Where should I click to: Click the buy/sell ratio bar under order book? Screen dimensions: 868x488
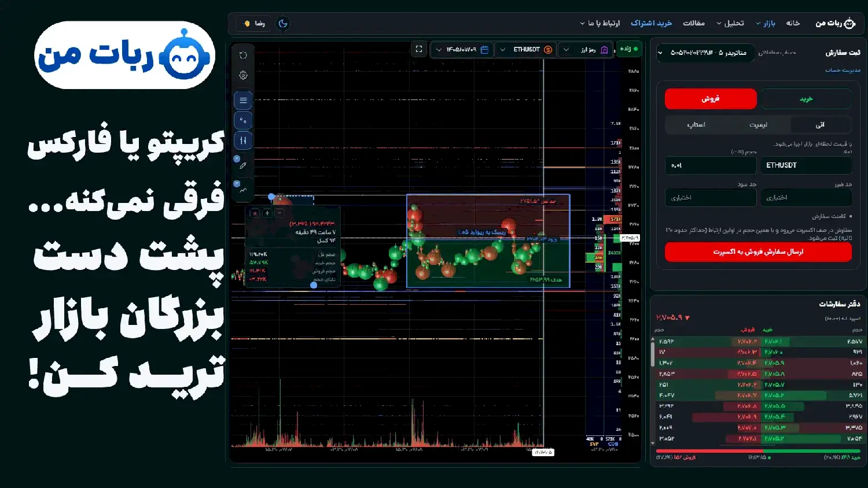click(758, 451)
